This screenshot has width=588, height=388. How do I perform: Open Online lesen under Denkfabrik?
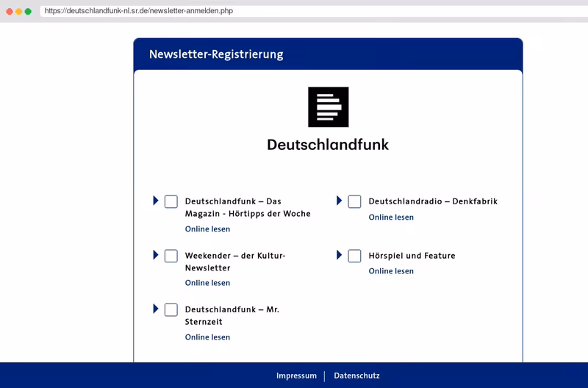(x=391, y=217)
